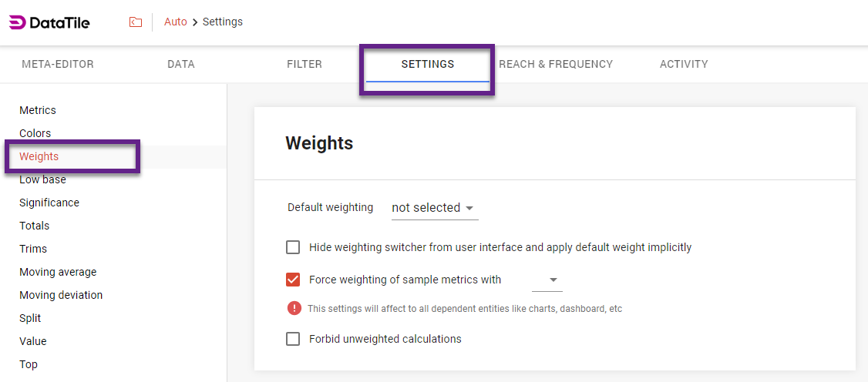Open Colors settings in sidebar
Viewport: 868px width, 382px height.
(35, 133)
